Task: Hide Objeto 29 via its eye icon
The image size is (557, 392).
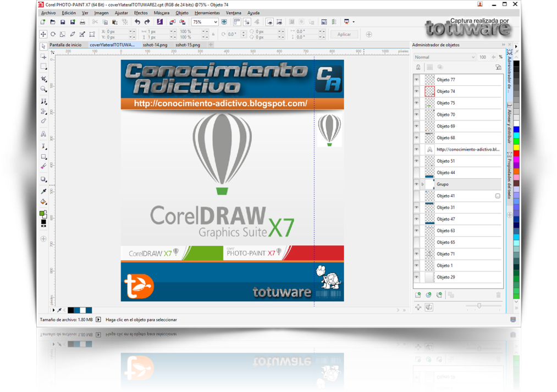Action: pyautogui.click(x=416, y=277)
